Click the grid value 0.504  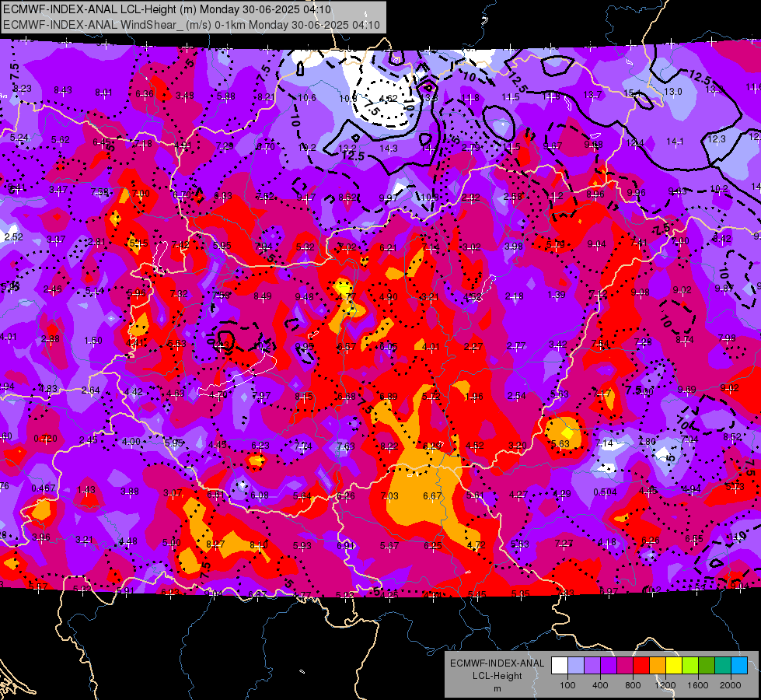tap(606, 492)
